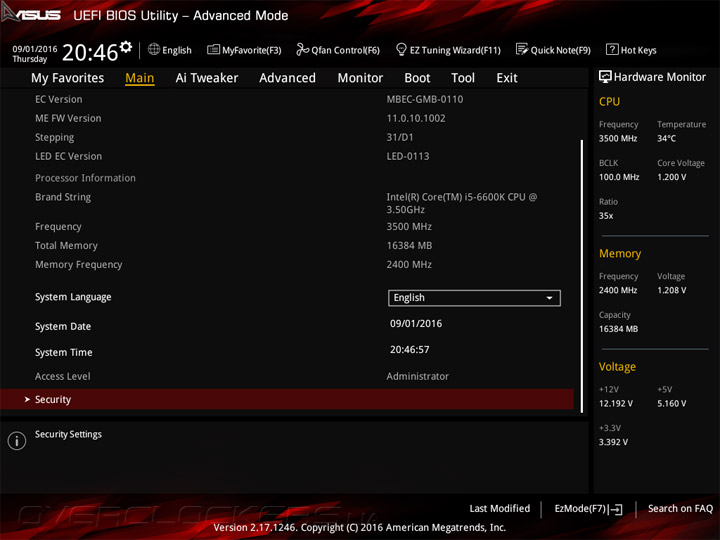Viewport: 720px width, 540px height.
Task: Click the 20:46 clock display
Action: [90, 52]
